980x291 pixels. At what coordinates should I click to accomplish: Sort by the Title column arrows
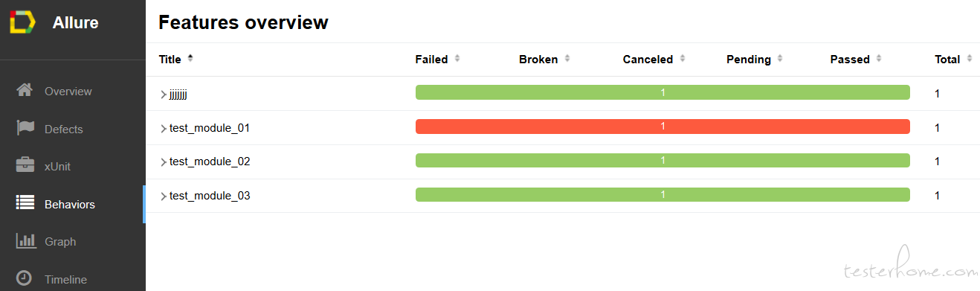(x=190, y=59)
